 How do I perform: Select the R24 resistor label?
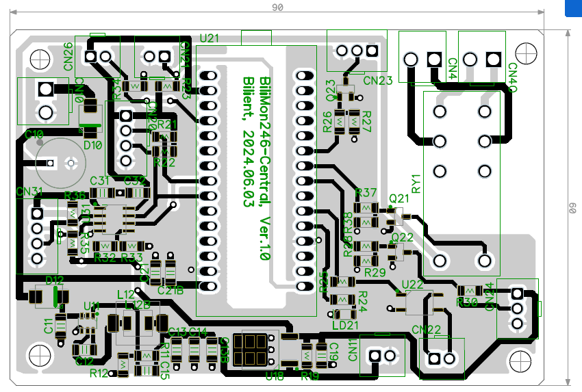[363, 302]
